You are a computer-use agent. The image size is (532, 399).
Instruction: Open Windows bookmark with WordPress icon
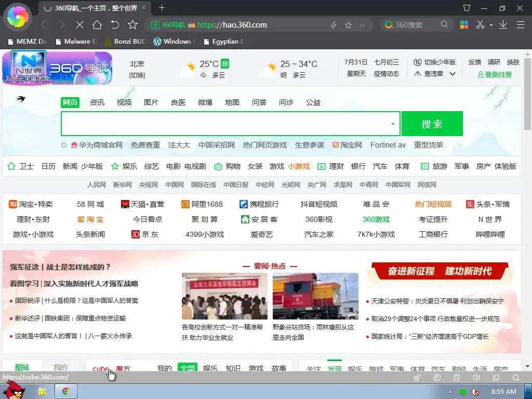(174, 42)
